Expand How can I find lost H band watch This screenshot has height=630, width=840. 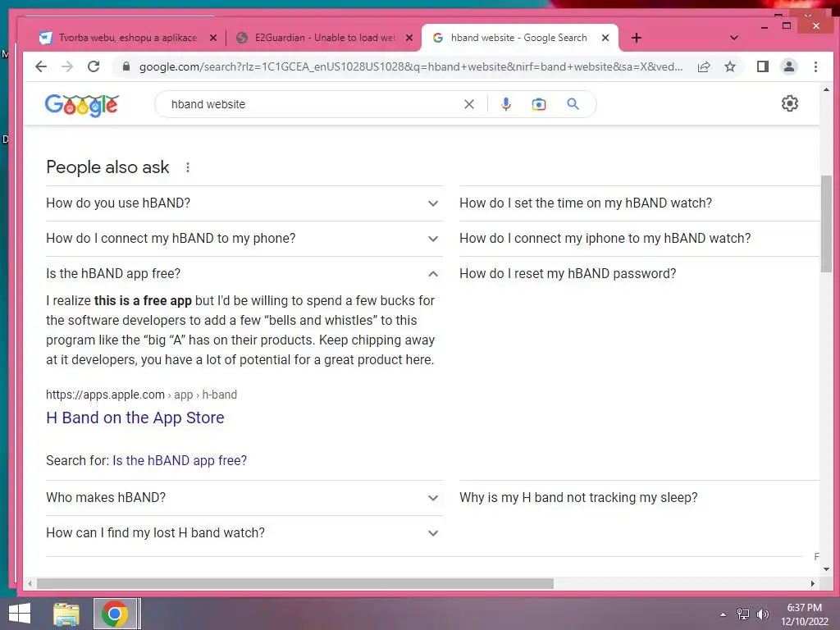[244, 533]
